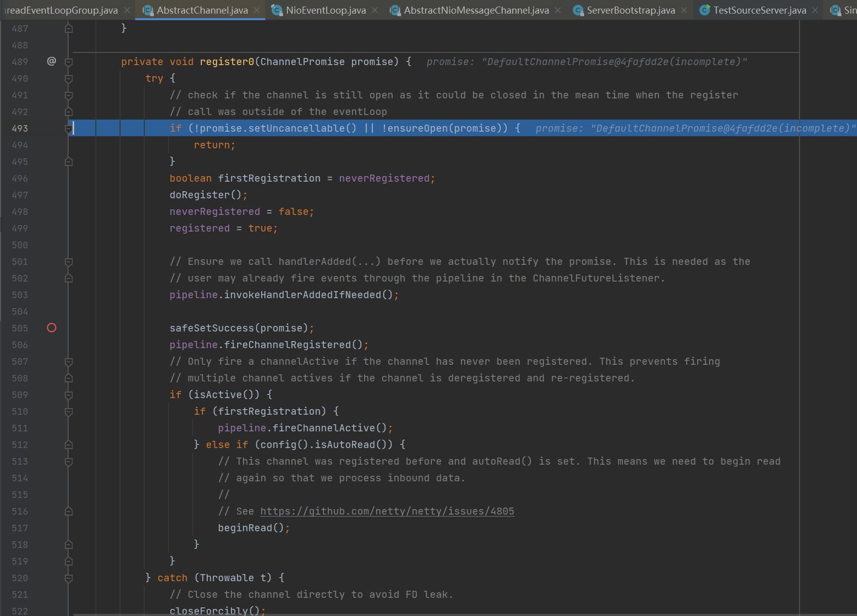Screen dimensions: 857x616
Task: Click line number 497 in the gutter
Action: coord(20,195)
